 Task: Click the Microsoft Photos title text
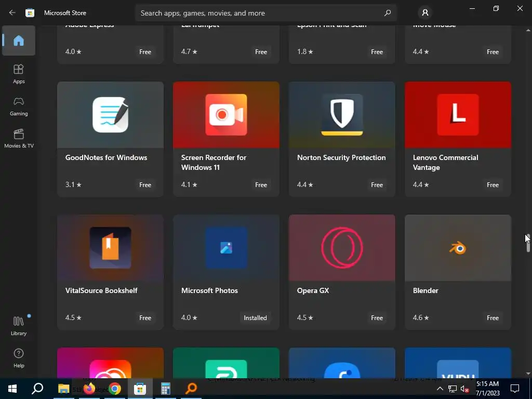click(x=209, y=290)
